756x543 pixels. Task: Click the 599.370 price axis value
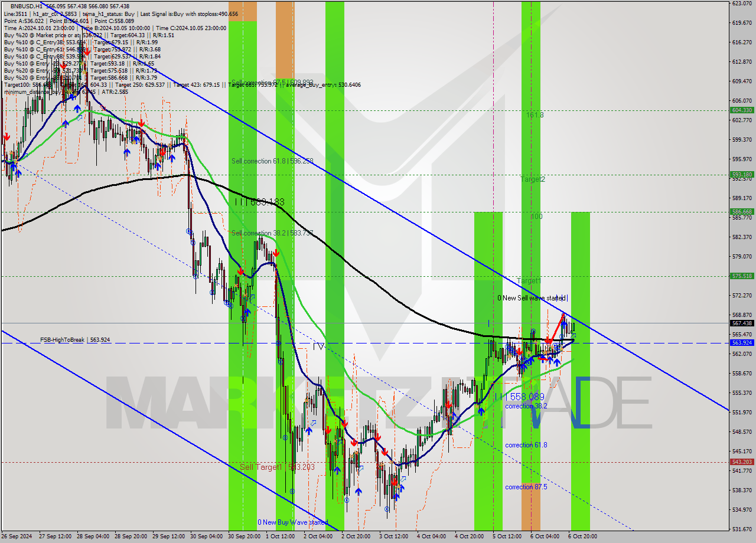[x=742, y=139]
